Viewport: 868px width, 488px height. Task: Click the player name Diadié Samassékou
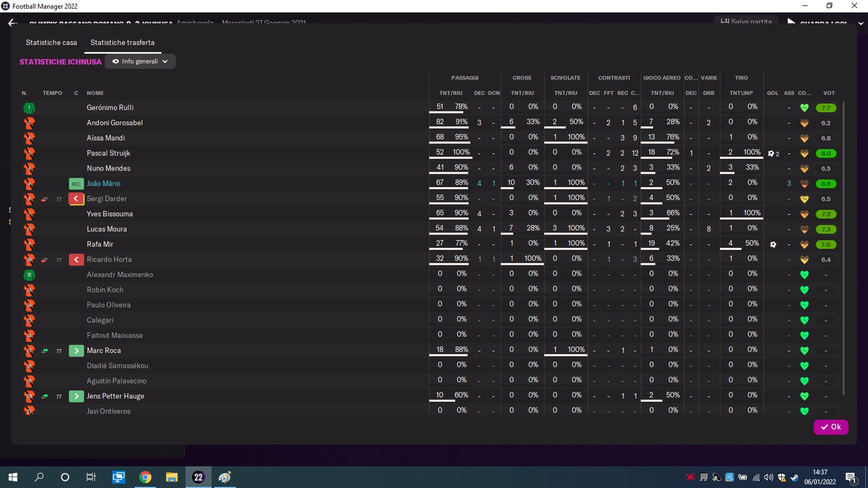click(x=117, y=366)
